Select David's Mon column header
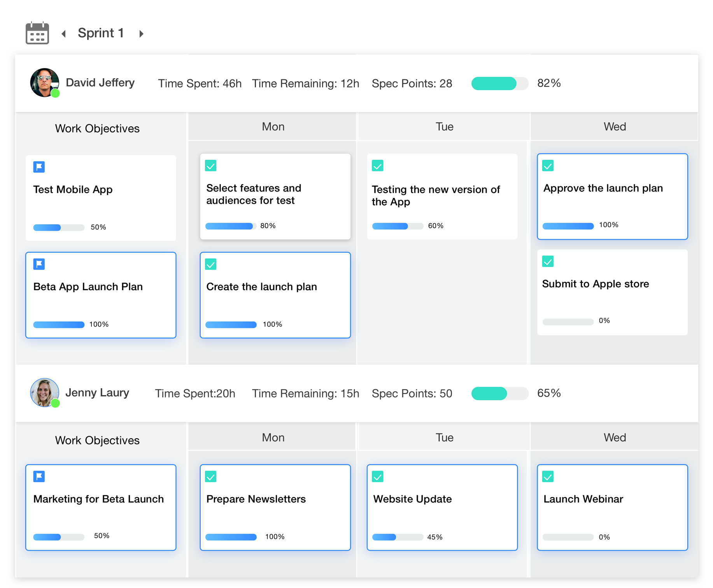This screenshot has height=588, width=713. (273, 127)
